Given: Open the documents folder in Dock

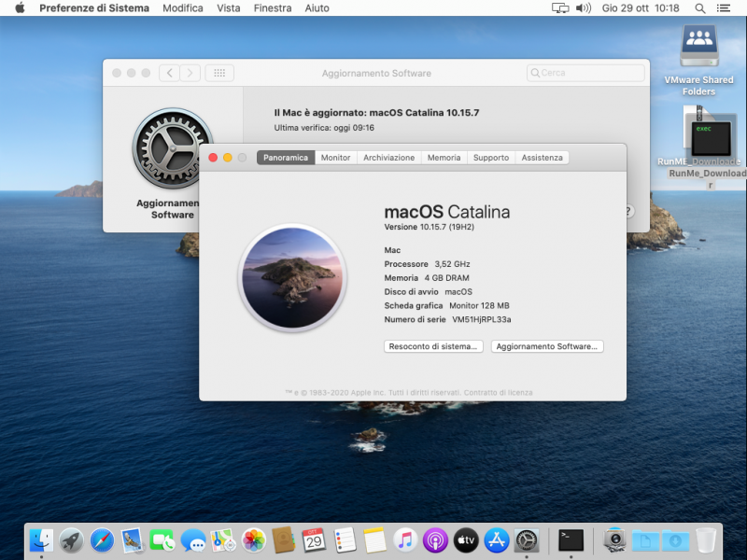Looking at the screenshot, I should 645,540.
